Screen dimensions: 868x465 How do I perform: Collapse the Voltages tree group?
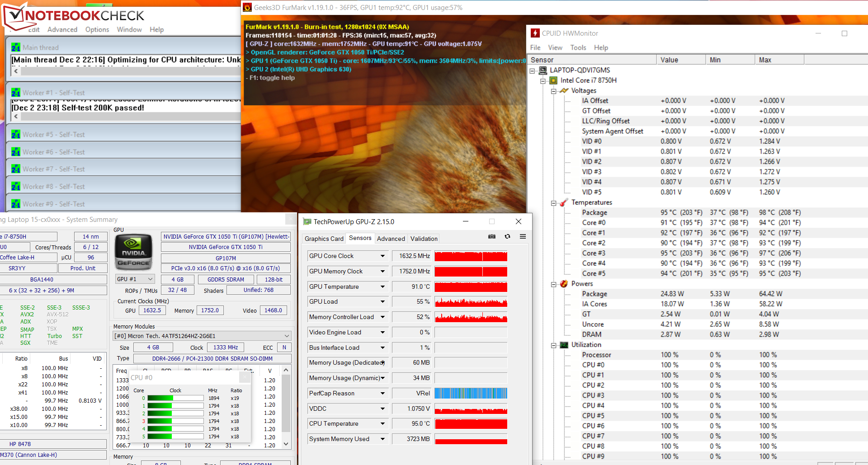(x=553, y=91)
